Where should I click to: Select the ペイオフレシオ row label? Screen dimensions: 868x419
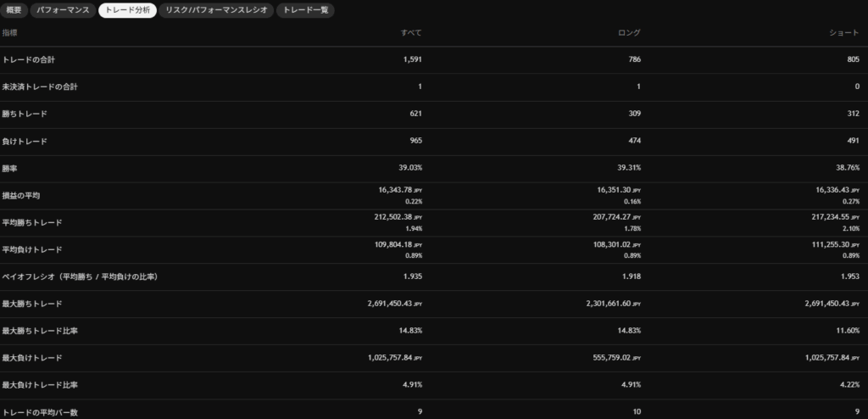tap(80, 277)
